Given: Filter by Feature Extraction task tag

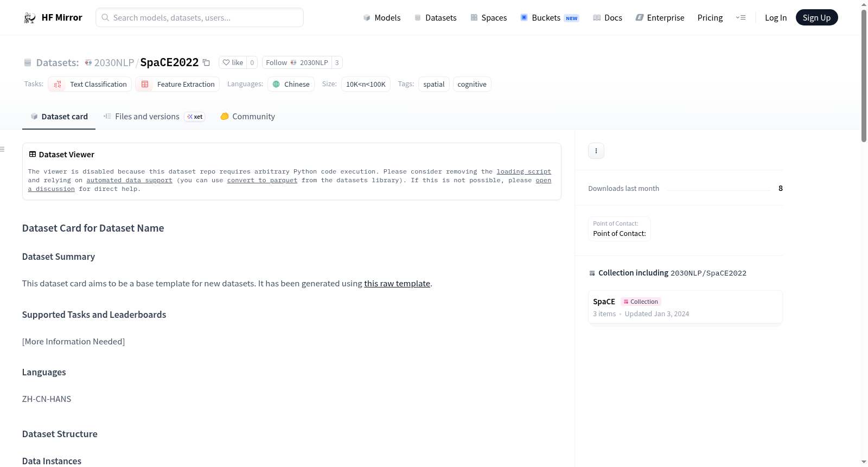Looking at the screenshot, I should [x=177, y=84].
